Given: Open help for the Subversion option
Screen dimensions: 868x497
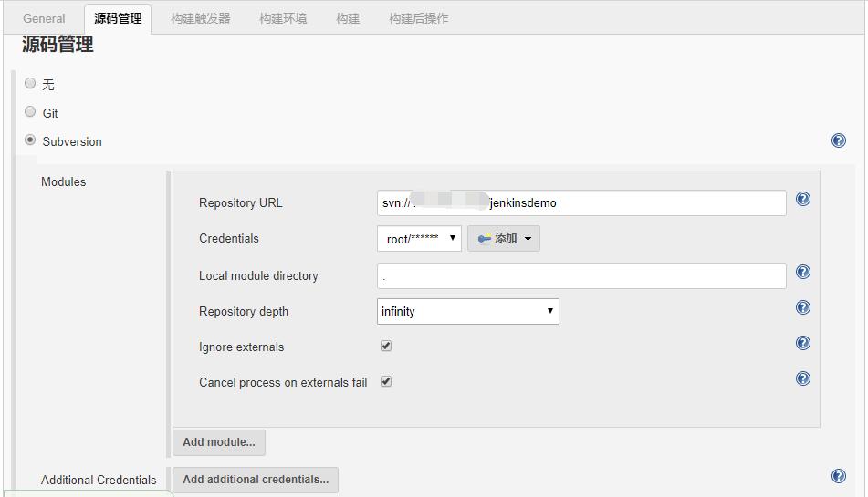Looking at the screenshot, I should point(838,140).
